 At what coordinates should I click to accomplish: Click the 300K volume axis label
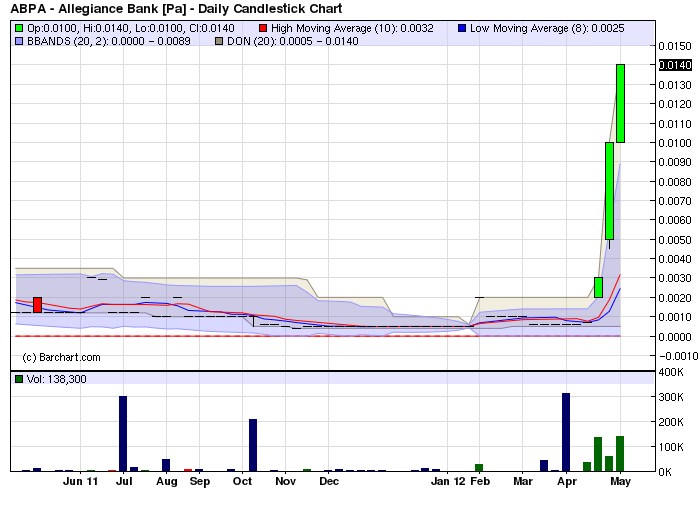(x=671, y=397)
